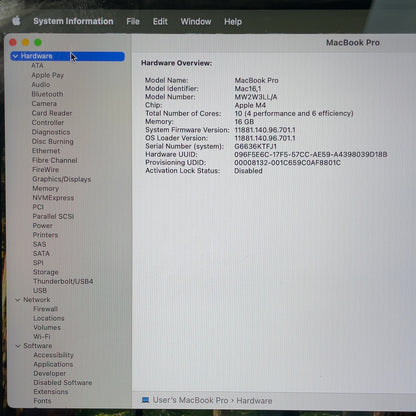
Task: Click the serial number value G6636KTFJ1
Action: (255, 147)
